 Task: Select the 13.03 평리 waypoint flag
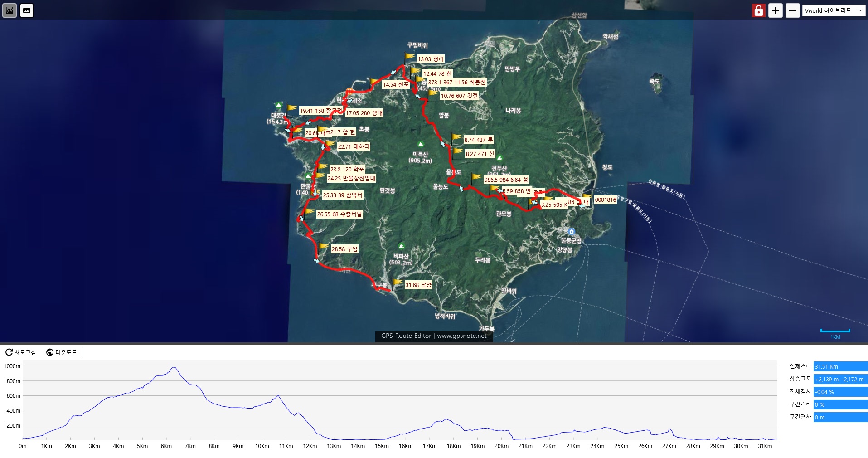pyautogui.click(x=410, y=58)
